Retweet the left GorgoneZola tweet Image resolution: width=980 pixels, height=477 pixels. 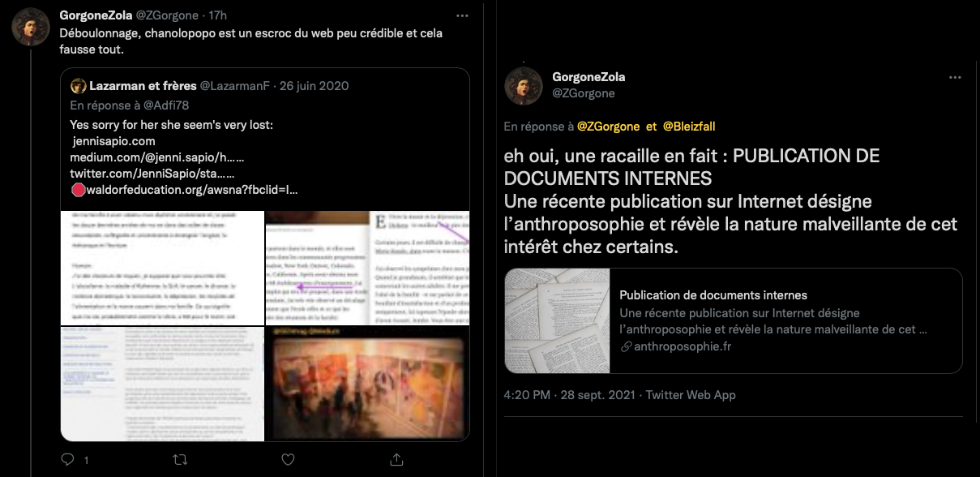tap(181, 459)
